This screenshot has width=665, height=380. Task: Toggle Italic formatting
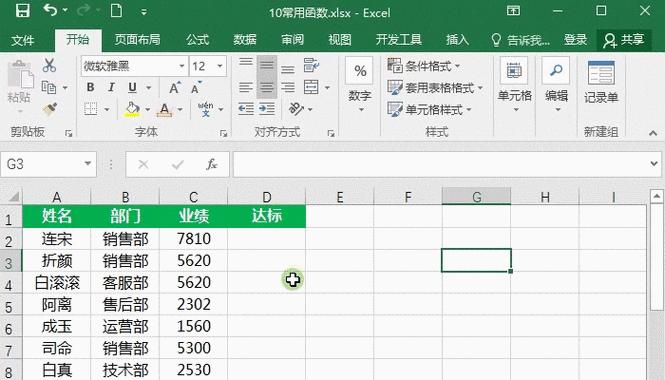coord(111,87)
